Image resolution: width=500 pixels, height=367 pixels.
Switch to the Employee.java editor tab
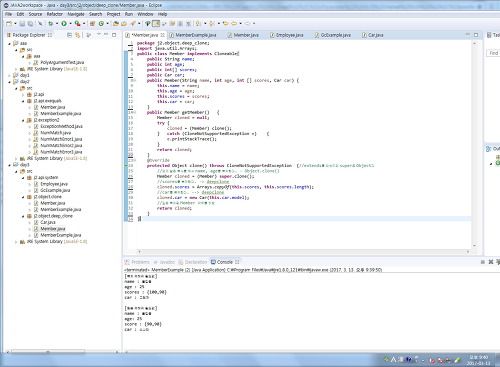(x=287, y=35)
